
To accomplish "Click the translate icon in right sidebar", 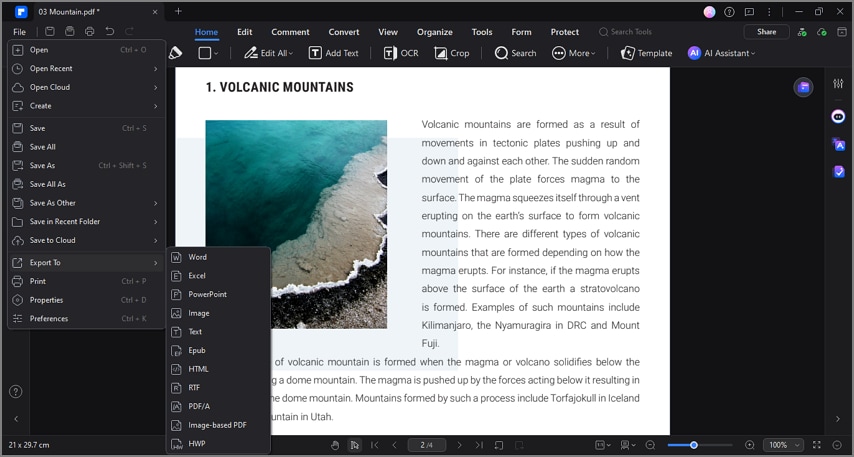I will [x=838, y=144].
